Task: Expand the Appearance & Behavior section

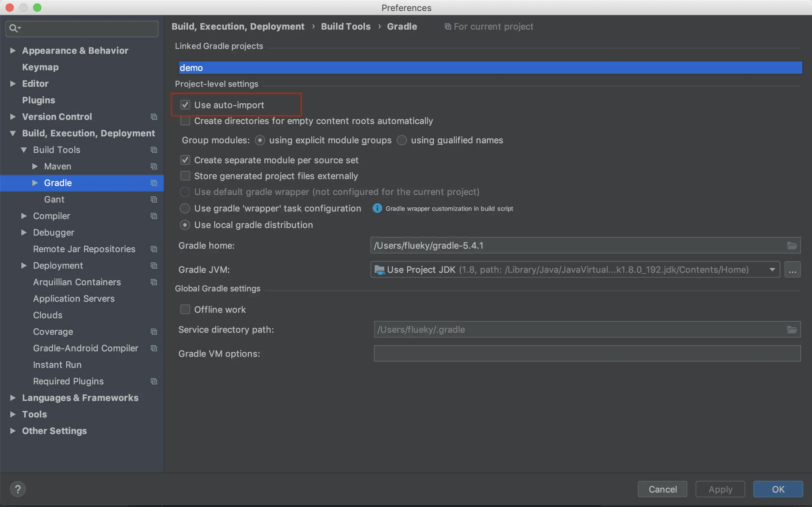Action: (x=13, y=51)
